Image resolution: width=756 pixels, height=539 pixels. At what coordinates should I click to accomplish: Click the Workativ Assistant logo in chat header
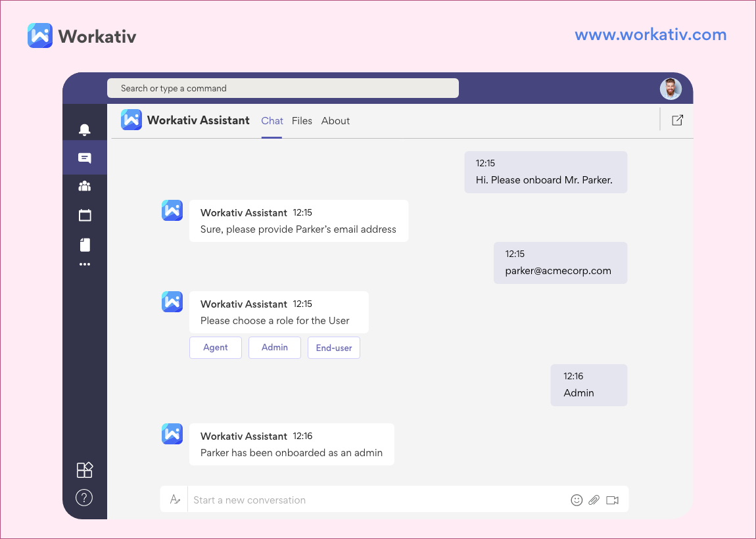click(x=131, y=120)
